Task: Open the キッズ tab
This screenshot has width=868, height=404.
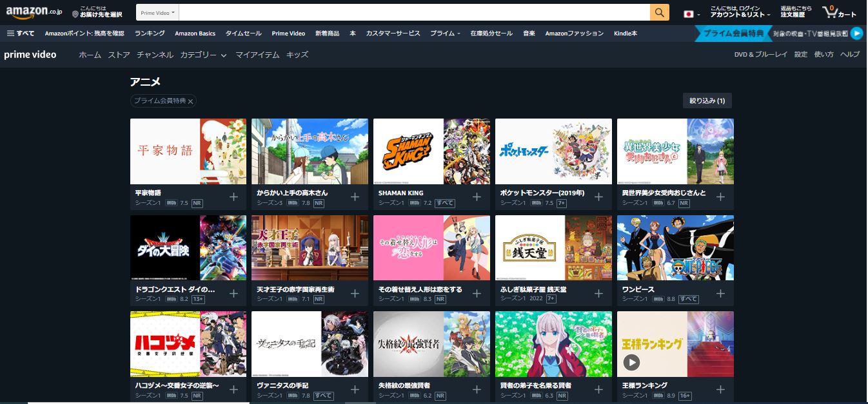Action: pos(297,55)
